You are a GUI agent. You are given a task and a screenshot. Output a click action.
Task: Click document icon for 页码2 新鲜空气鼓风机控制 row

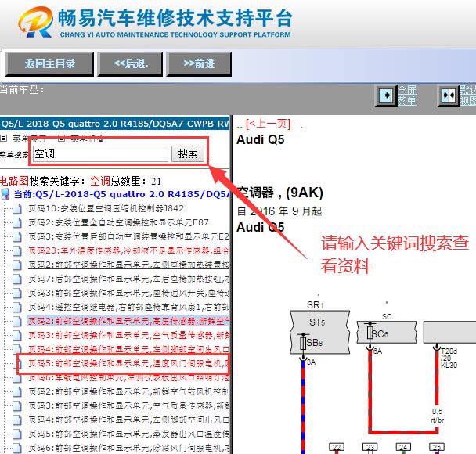tap(17, 392)
